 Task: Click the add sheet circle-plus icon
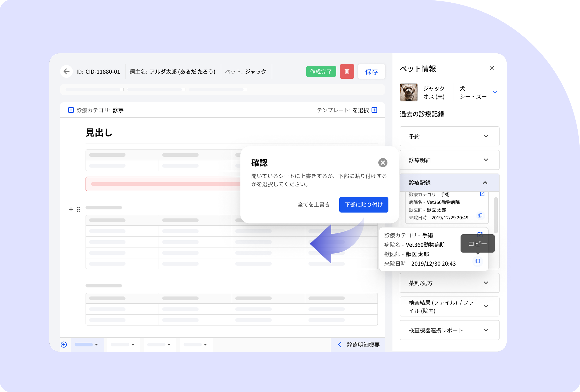64,344
